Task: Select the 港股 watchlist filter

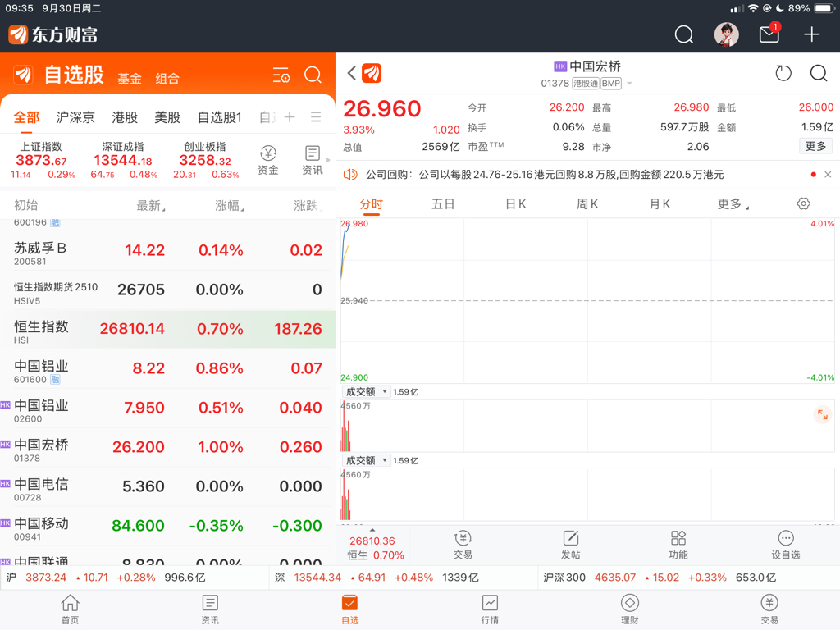Action: (125, 117)
